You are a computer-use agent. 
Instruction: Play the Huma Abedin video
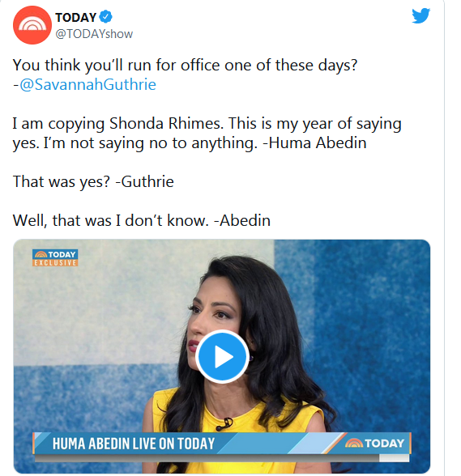coord(223,356)
